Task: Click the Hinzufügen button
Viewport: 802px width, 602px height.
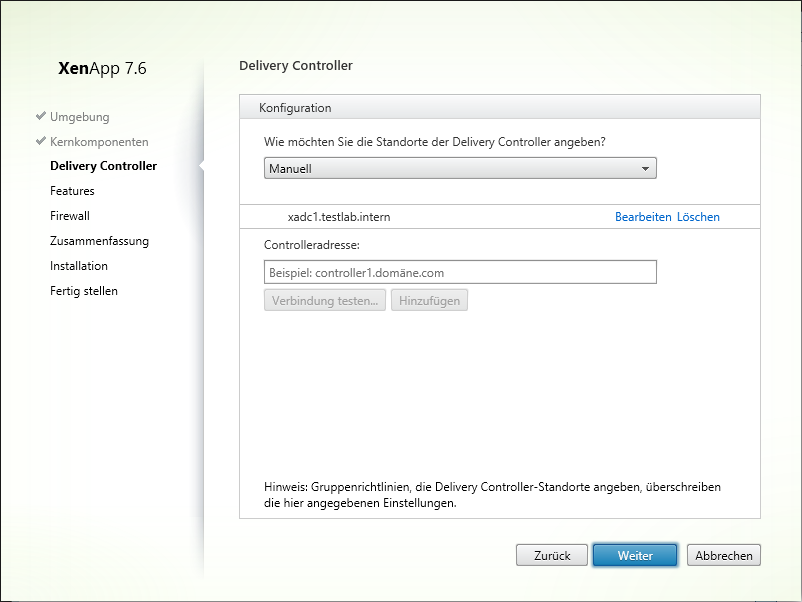Action: click(x=429, y=300)
